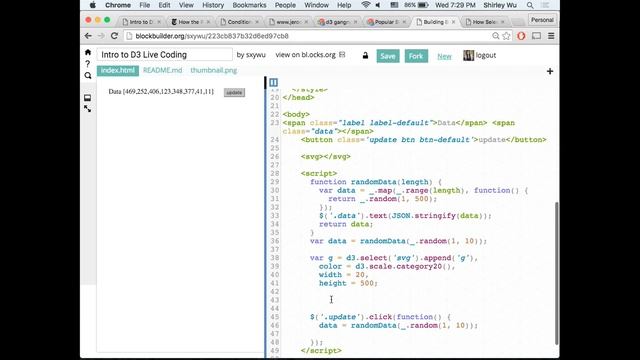Add a new file with the plus icon
640x360 pixels.
point(550,71)
